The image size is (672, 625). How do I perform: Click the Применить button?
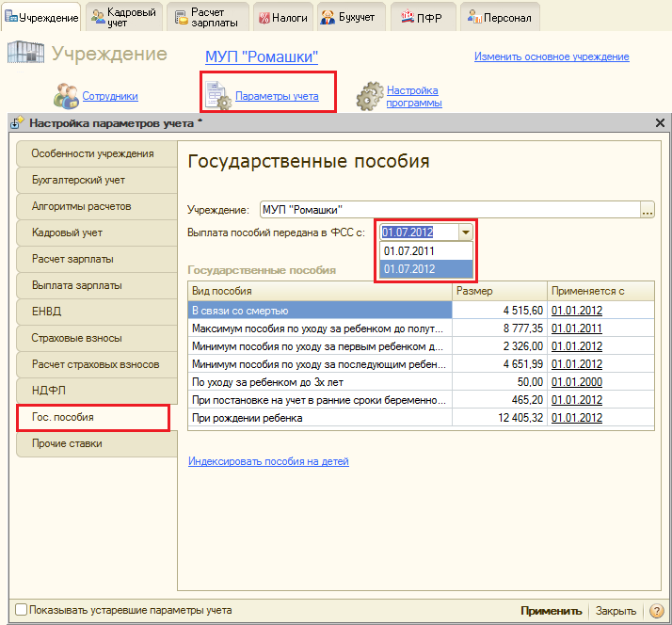click(x=552, y=611)
